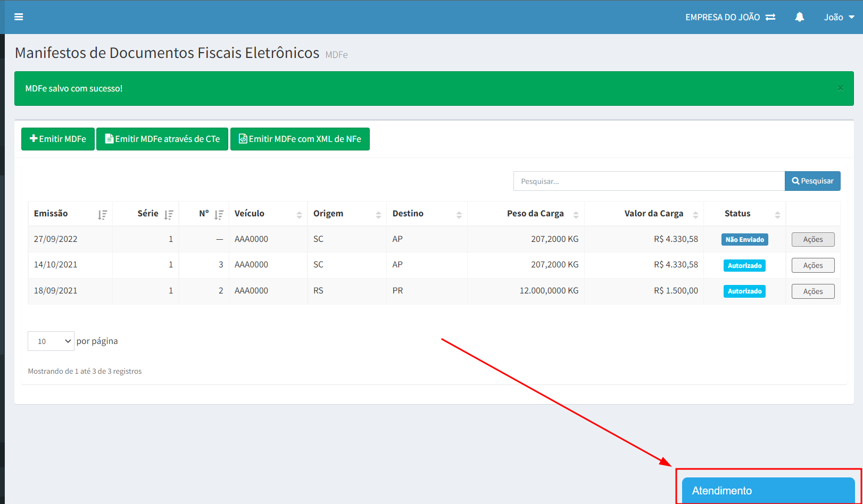Sort by Veículo column arrows

(x=299, y=215)
